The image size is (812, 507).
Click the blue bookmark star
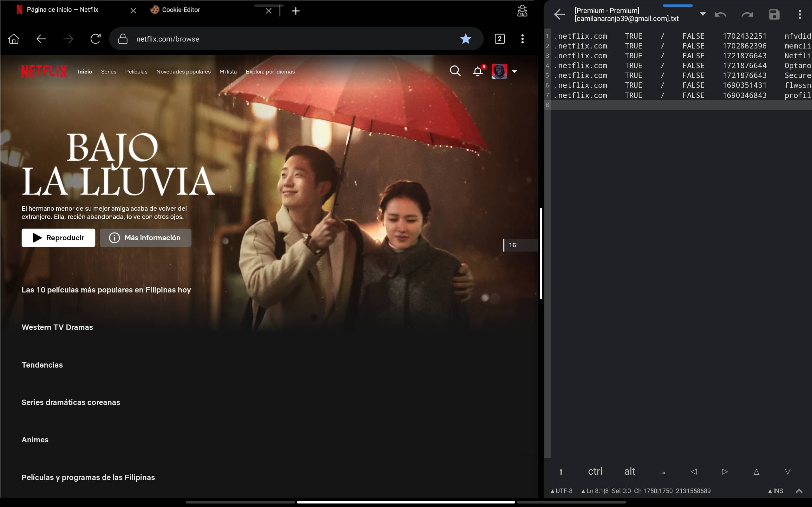465,39
